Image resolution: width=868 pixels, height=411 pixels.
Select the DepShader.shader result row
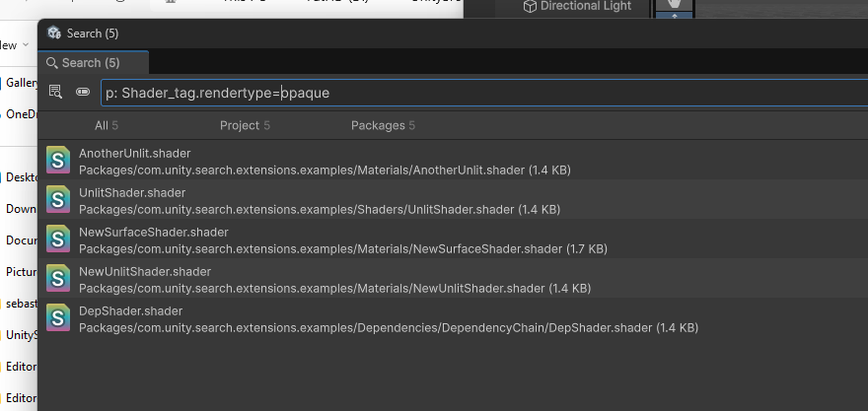(x=395, y=318)
